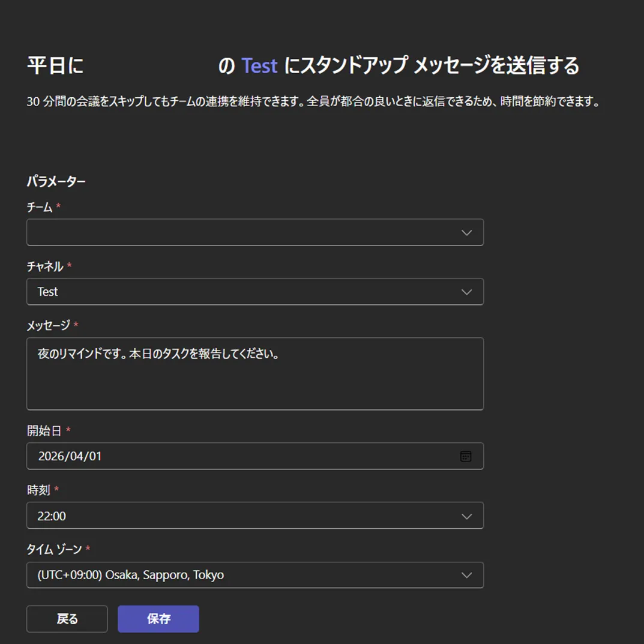
Task: Open the date picker calendar icon
Action: tap(465, 456)
